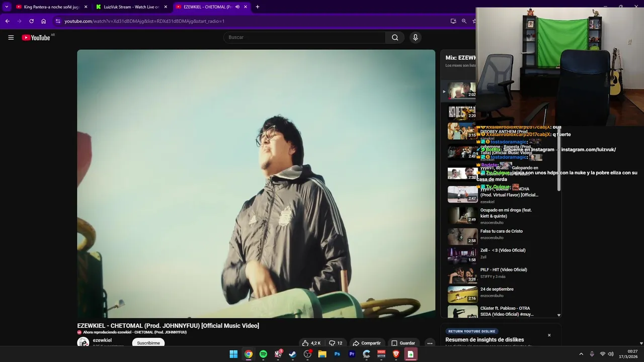This screenshot has height=362, width=644.
Task: Share the video using Compartir
Action: [x=367, y=343]
